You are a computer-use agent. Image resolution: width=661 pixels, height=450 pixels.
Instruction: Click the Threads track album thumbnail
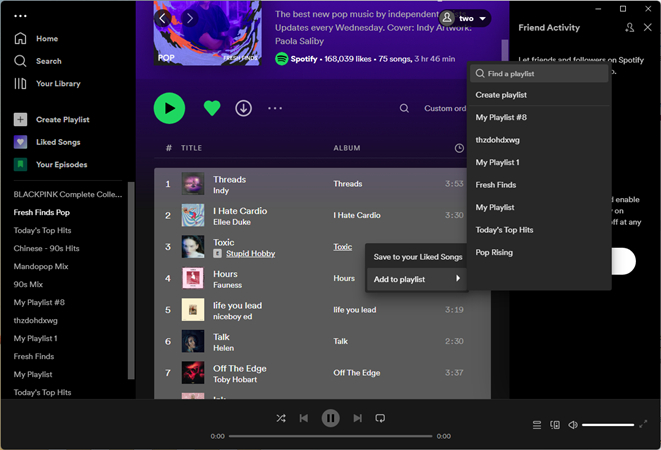(x=193, y=183)
